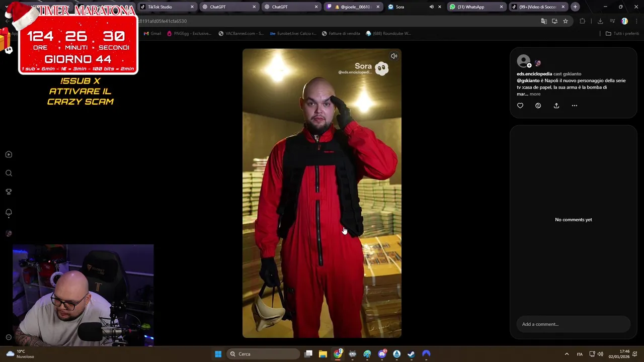Switch to the (99+) Video di Soccer tab
644x362 pixels.
tap(537, 7)
